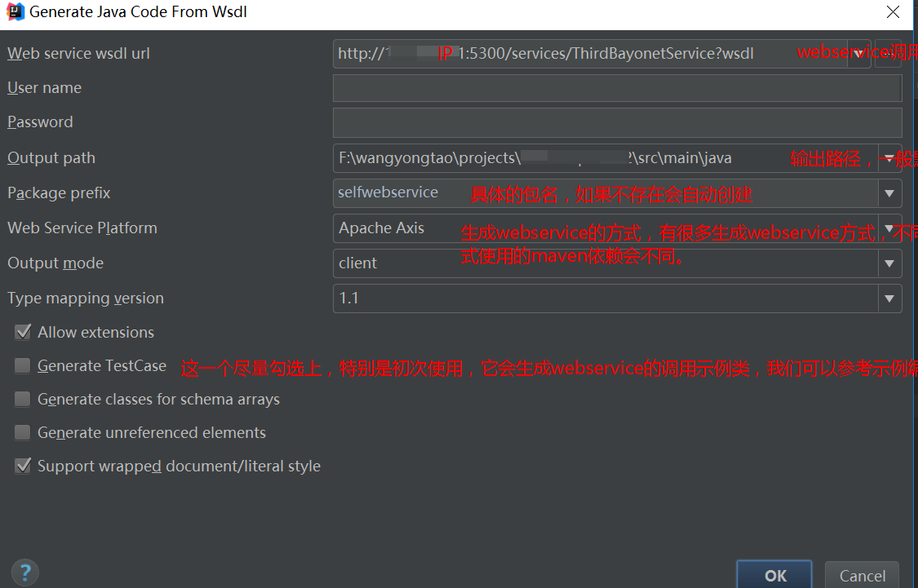Open the Web Service Platform dropdown
918x588 pixels.
(x=889, y=228)
